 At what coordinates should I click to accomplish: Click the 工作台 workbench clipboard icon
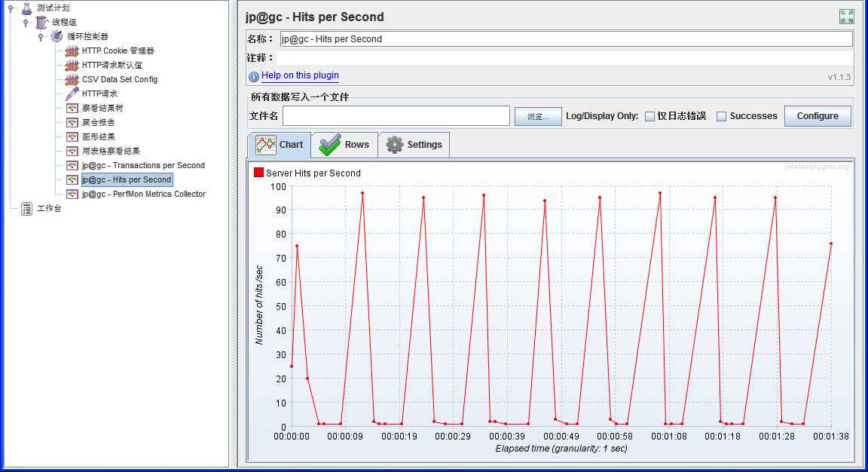(x=26, y=208)
